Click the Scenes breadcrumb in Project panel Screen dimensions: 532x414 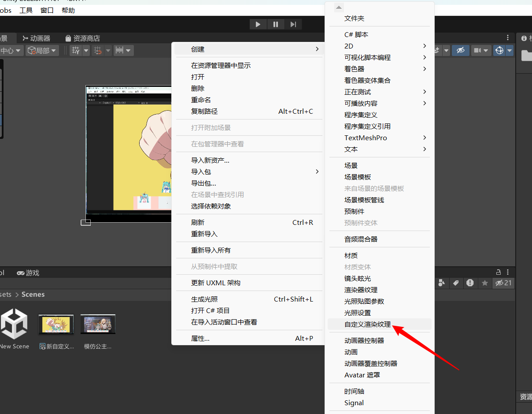click(x=33, y=295)
